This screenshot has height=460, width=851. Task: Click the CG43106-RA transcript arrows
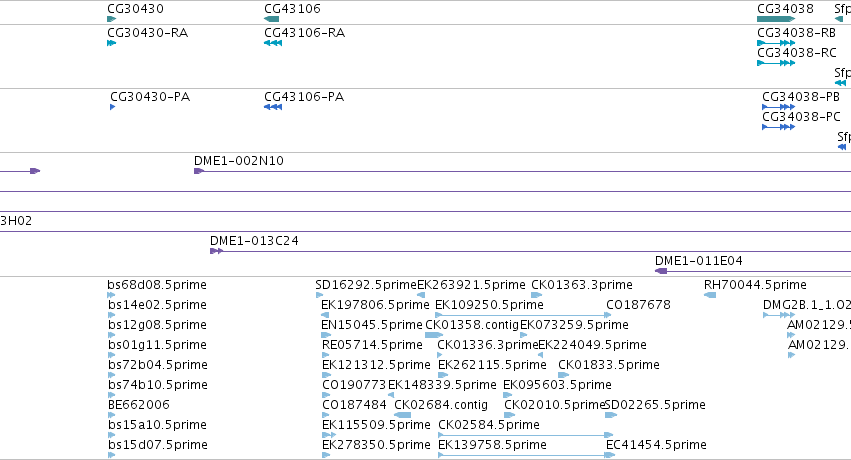pos(273,43)
